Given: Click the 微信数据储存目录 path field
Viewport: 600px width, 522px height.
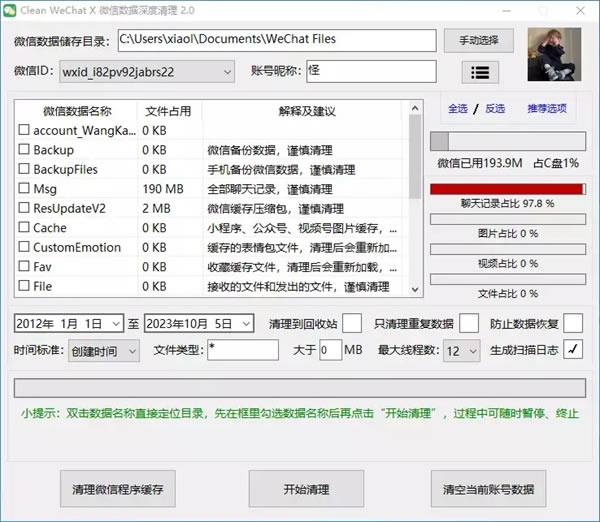Looking at the screenshot, I should click(277, 40).
